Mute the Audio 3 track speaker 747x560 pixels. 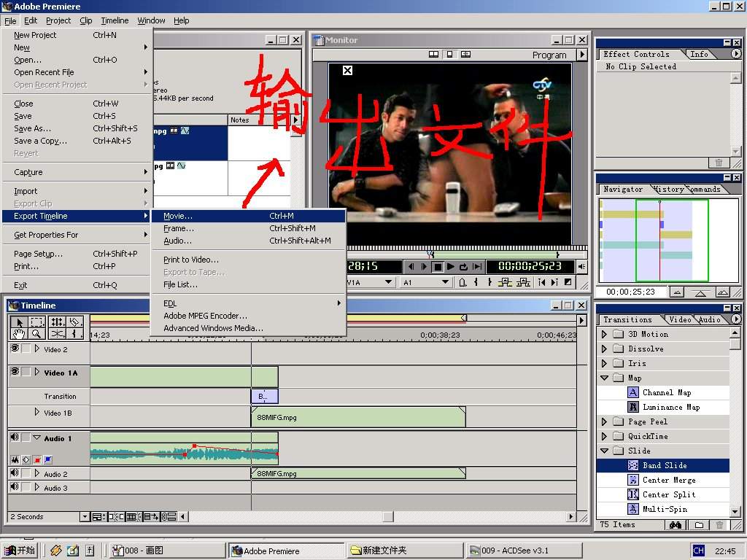pos(15,486)
